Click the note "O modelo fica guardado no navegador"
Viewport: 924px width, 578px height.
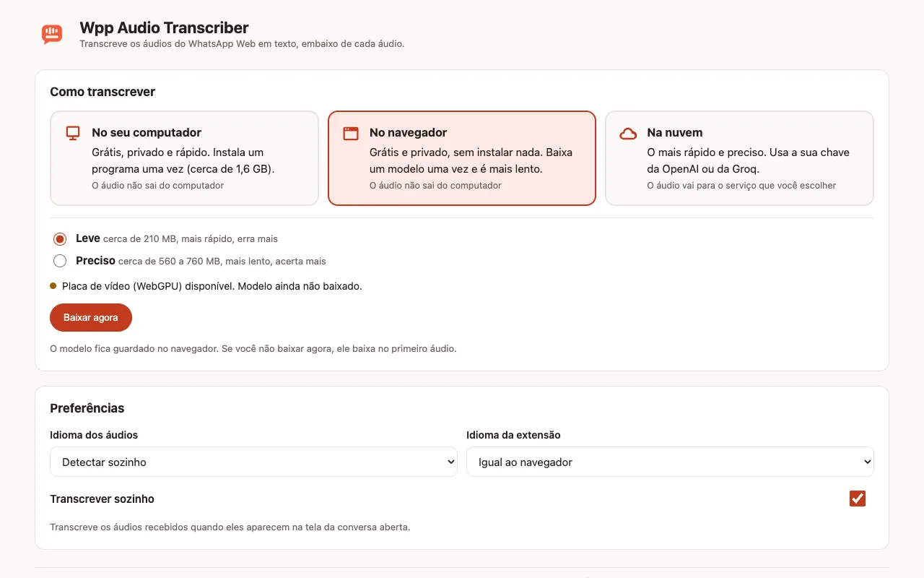coord(253,348)
